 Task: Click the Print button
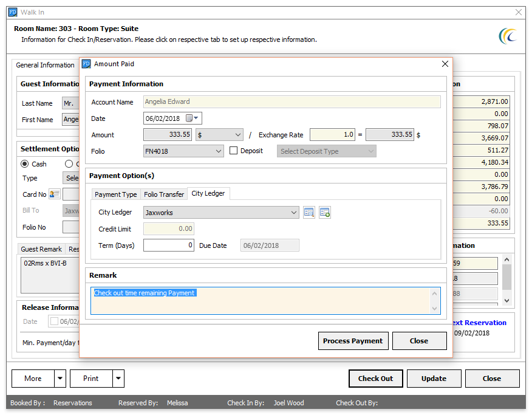91,379
